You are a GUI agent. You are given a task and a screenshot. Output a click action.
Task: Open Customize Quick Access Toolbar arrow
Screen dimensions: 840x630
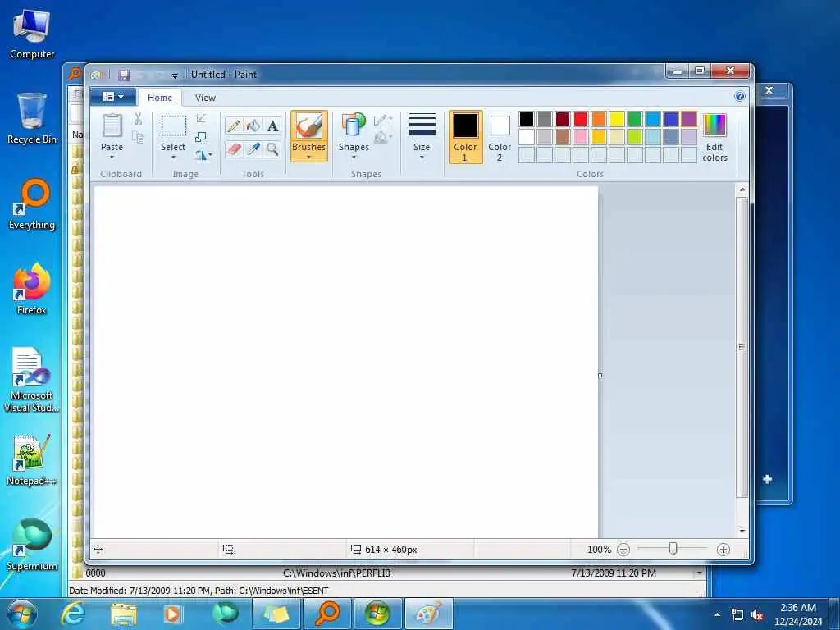175,75
